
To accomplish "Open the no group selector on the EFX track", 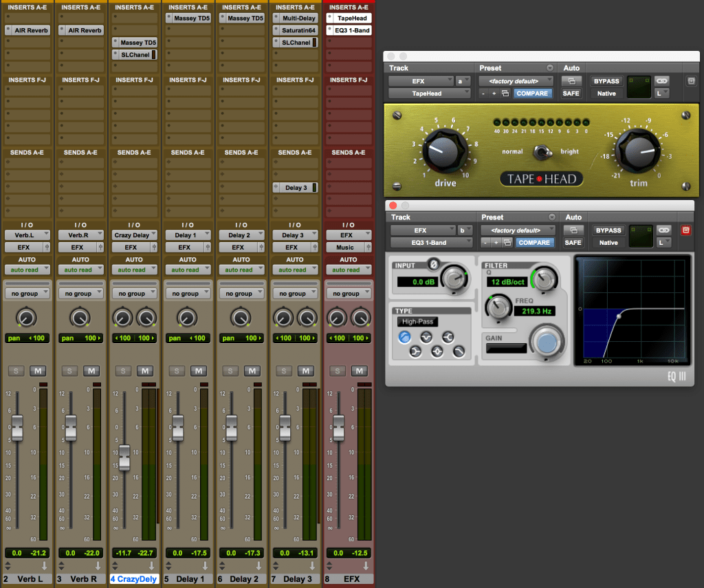I will click(x=349, y=292).
